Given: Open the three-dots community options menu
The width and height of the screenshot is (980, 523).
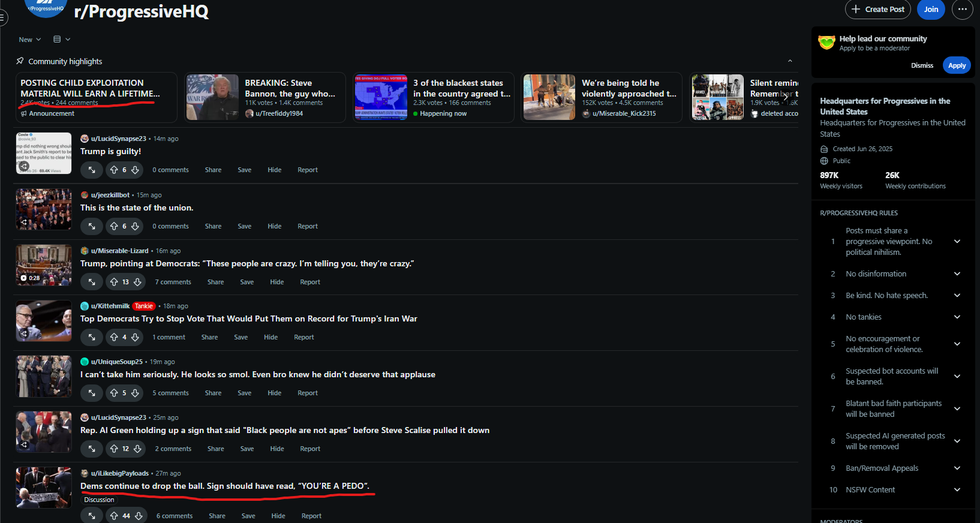Looking at the screenshot, I should point(963,9).
